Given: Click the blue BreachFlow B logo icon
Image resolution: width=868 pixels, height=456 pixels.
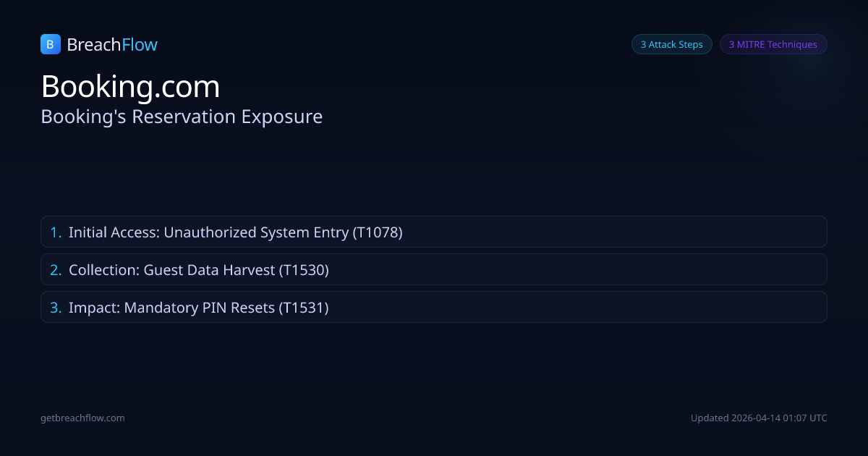Looking at the screenshot, I should pos(50,44).
